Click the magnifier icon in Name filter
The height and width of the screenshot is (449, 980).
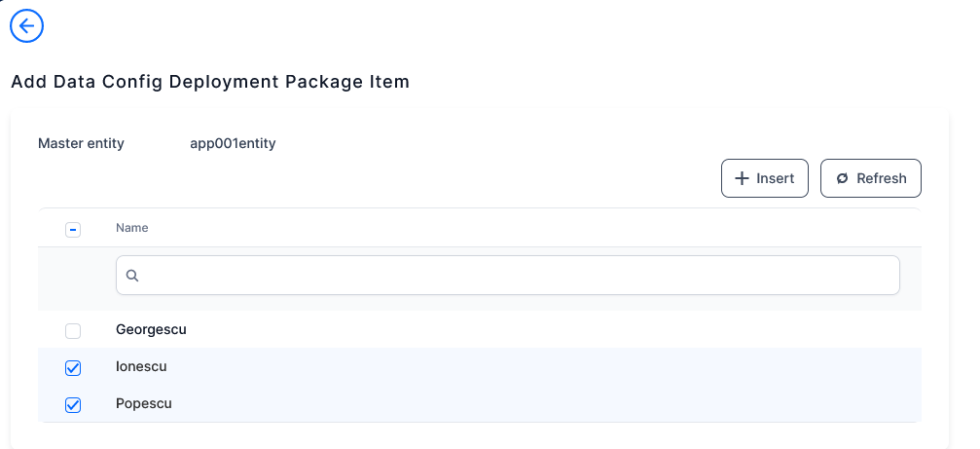(x=133, y=276)
